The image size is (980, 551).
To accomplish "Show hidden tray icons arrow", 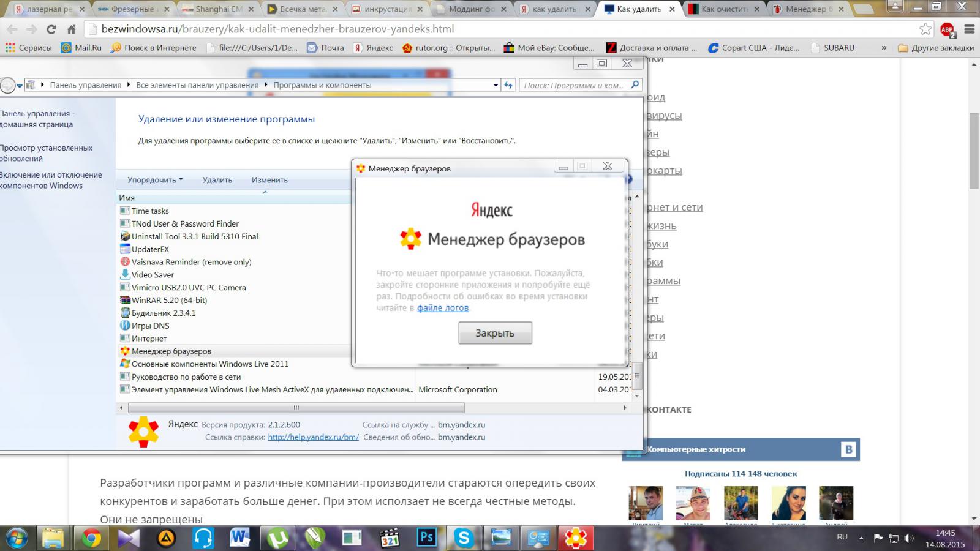I will point(861,539).
